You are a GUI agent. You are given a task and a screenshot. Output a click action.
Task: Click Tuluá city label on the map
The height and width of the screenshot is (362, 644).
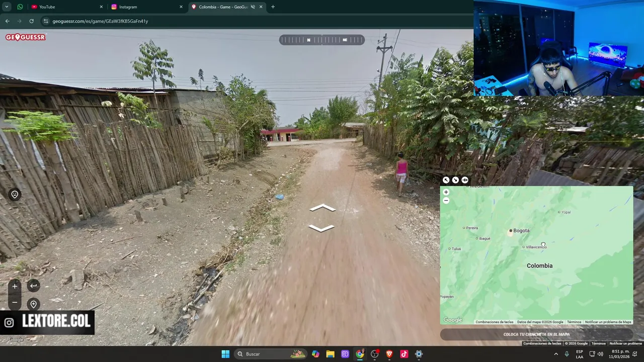(x=455, y=249)
